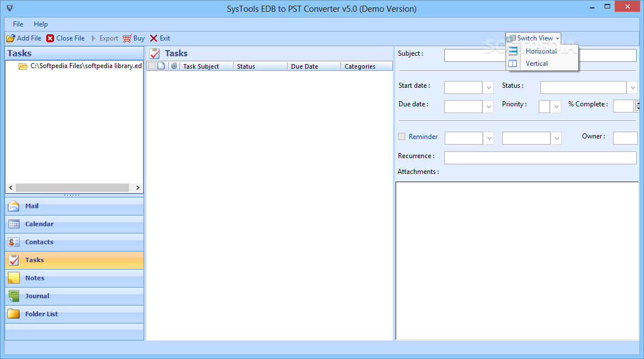The image size is (644, 359).
Task: Click the Journal green book icon
Action: coord(14,296)
